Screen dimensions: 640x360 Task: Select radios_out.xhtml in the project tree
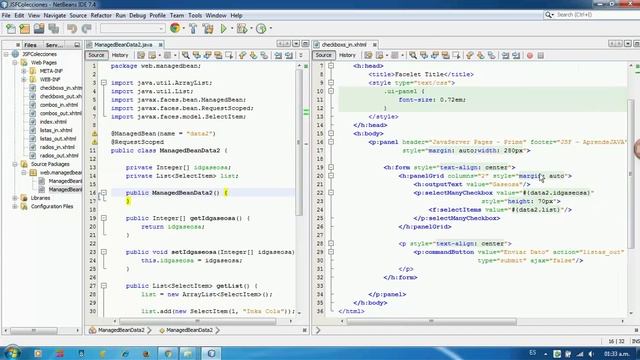(59, 156)
